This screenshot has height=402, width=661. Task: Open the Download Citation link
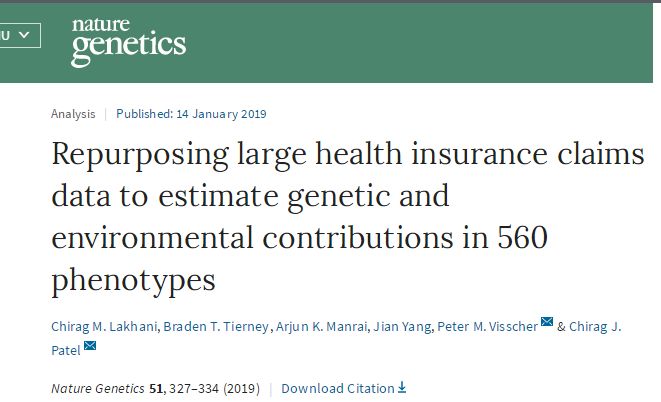[338, 388]
